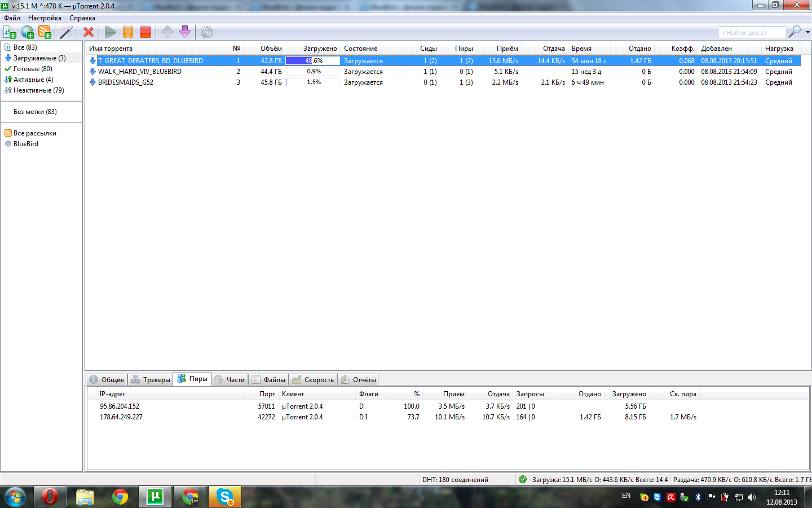Switch to the Отчёты tab
Image resolution: width=812 pixels, height=508 pixels.
pos(358,380)
